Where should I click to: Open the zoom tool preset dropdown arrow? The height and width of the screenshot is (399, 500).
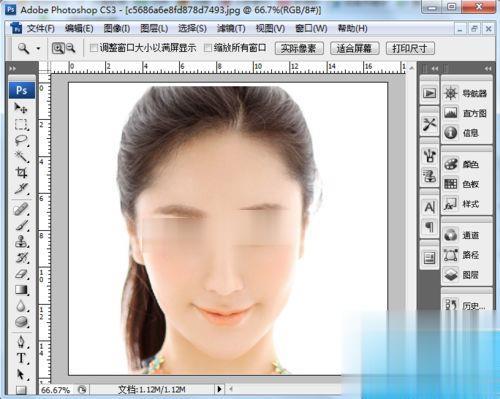click(38, 49)
